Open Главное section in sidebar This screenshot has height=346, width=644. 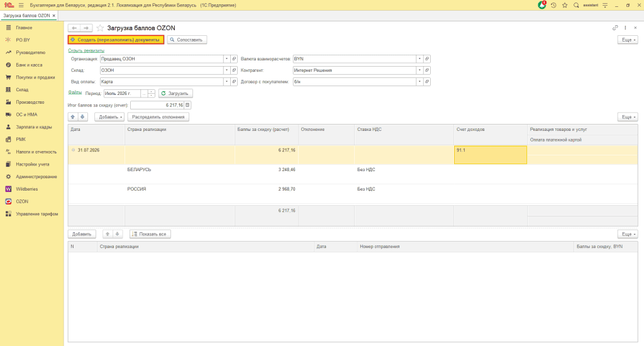(x=24, y=28)
